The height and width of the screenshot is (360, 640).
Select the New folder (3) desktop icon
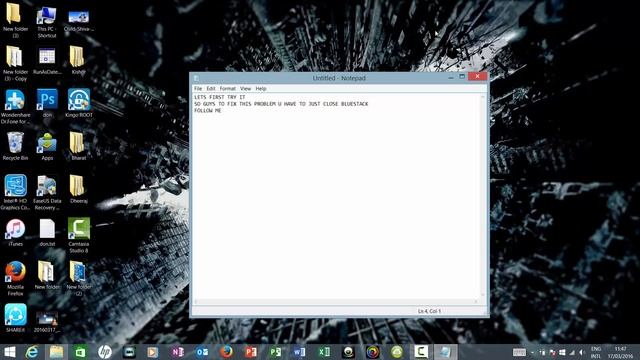pos(15,20)
